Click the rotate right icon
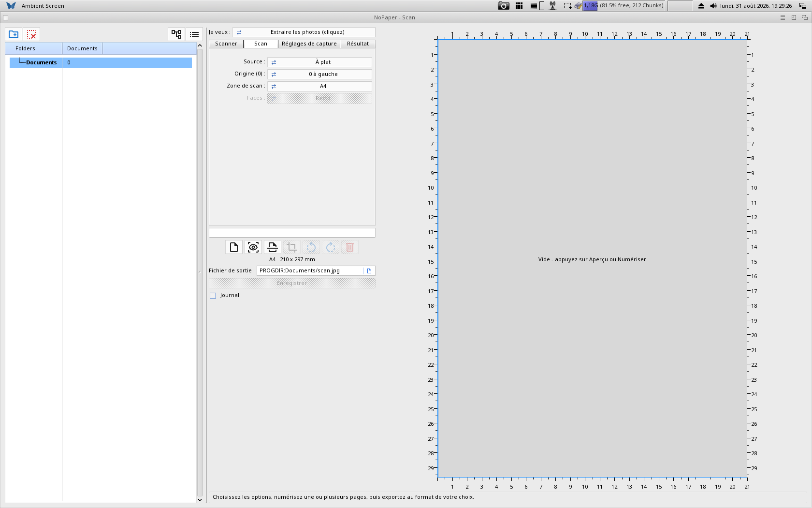The width and height of the screenshot is (812, 508). pos(331,247)
